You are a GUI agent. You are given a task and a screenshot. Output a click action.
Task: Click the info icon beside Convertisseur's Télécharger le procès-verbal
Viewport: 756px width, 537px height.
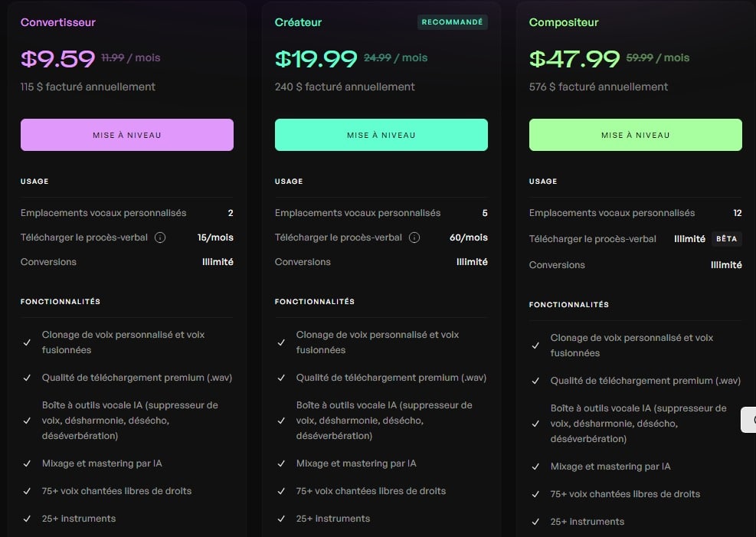(160, 237)
